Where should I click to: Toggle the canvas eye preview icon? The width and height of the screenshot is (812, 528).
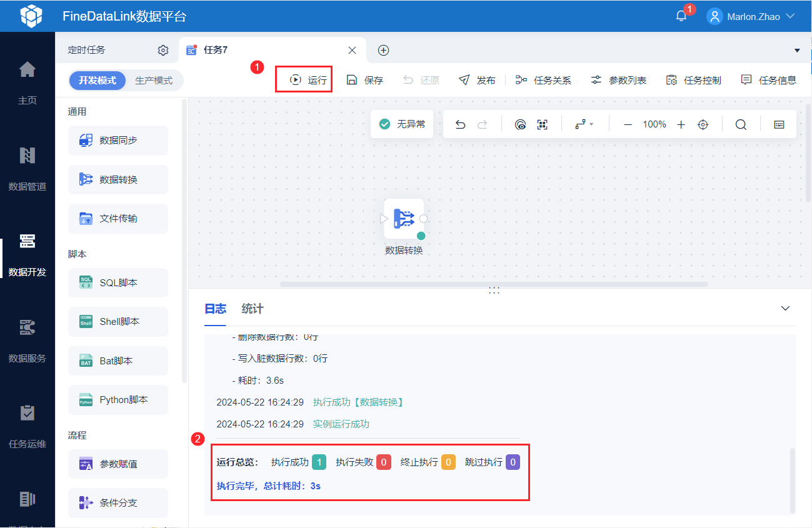pyautogui.click(x=520, y=124)
